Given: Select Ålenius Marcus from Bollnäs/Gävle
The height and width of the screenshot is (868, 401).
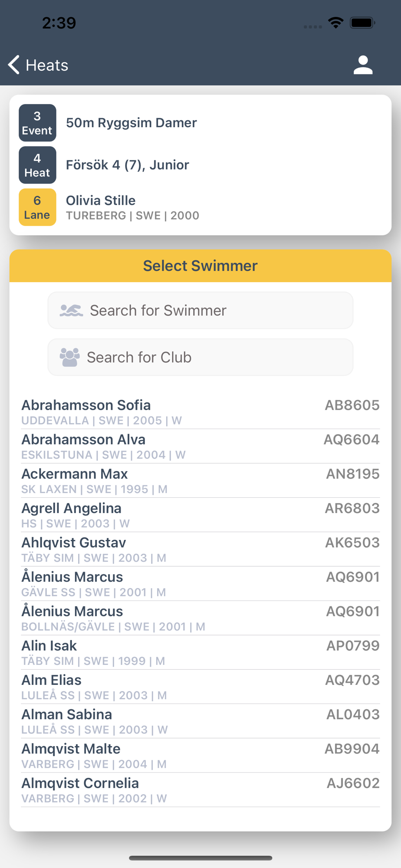Looking at the screenshot, I should 200,618.
